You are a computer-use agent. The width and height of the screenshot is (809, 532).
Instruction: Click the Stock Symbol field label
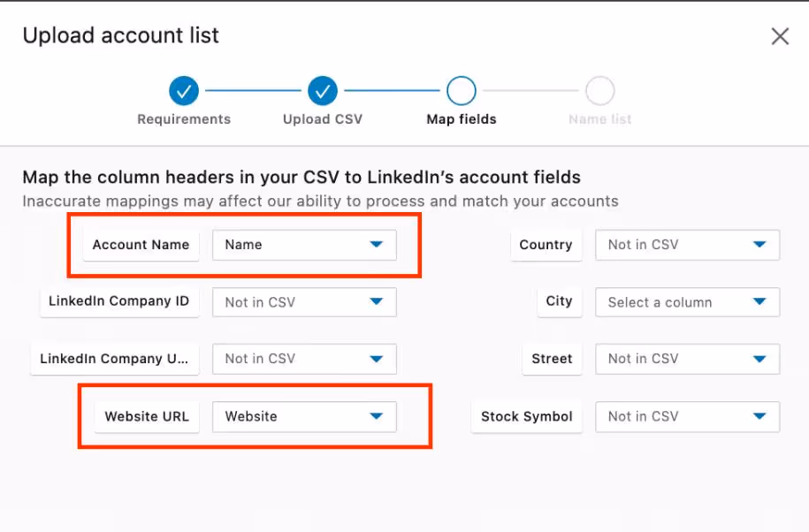pyautogui.click(x=527, y=416)
